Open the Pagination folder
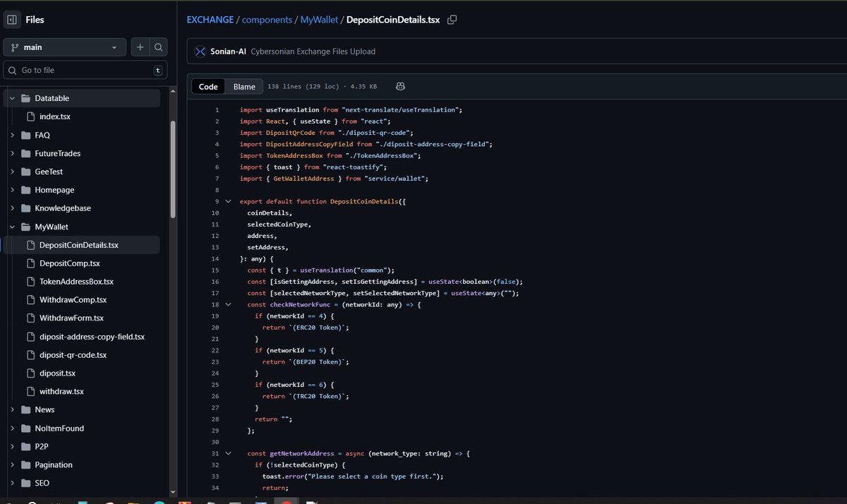 (x=54, y=465)
